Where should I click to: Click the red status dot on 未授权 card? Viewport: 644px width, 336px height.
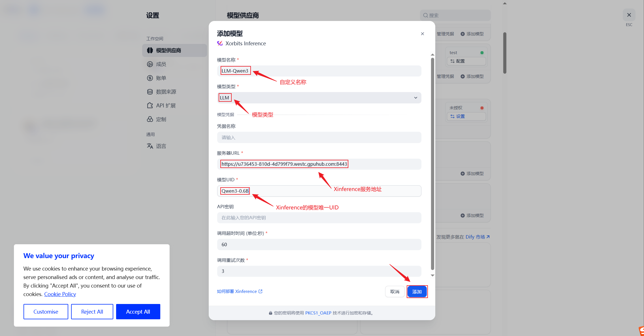click(482, 108)
